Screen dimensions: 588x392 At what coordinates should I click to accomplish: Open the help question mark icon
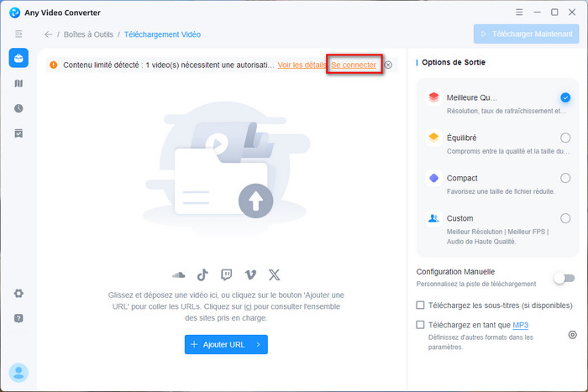click(x=18, y=318)
